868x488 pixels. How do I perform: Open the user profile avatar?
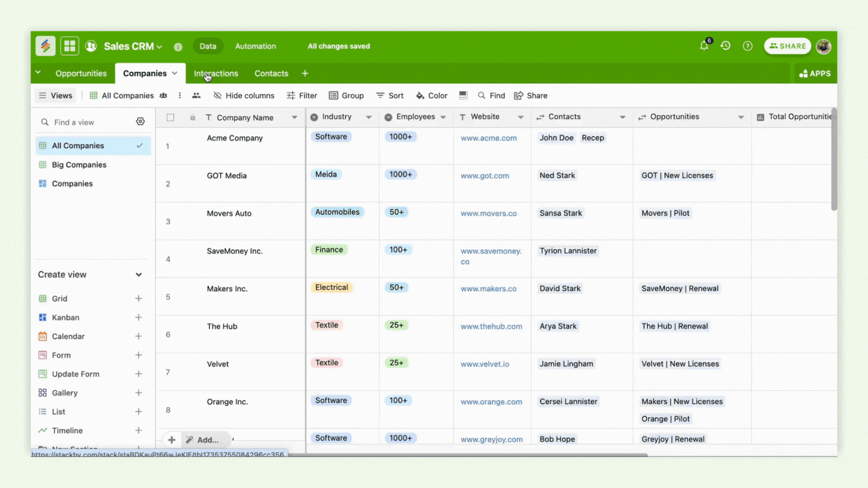[x=824, y=46]
